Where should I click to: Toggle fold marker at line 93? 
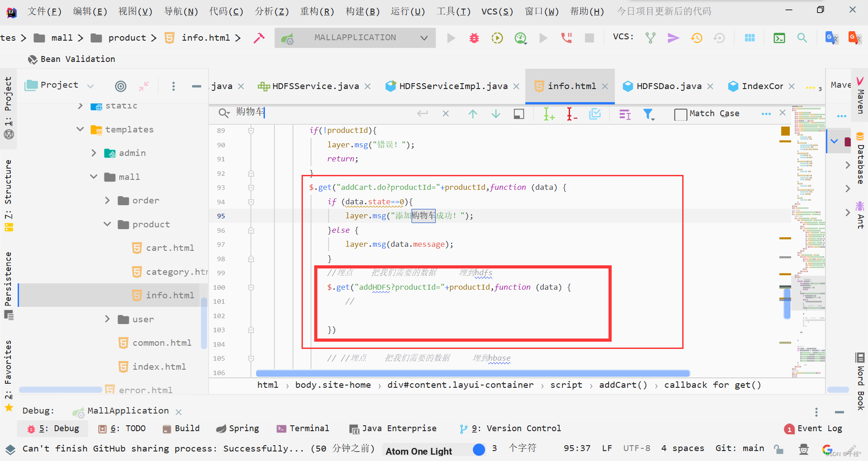[251, 187]
